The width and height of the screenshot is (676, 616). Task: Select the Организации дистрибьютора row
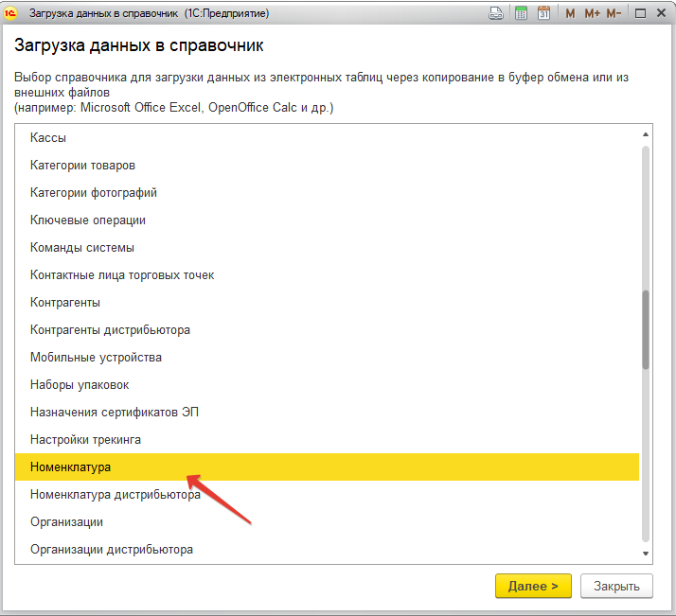pyautogui.click(x=327, y=550)
